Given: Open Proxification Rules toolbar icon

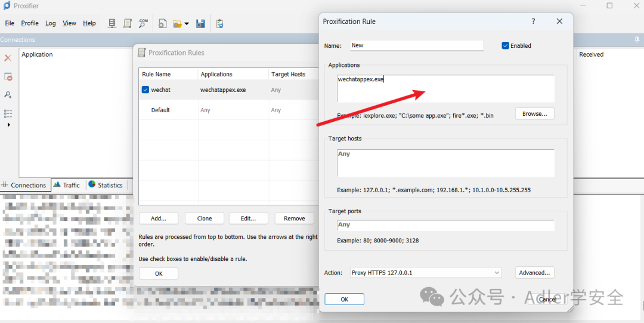Looking at the screenshot, I should coord(128,23).
